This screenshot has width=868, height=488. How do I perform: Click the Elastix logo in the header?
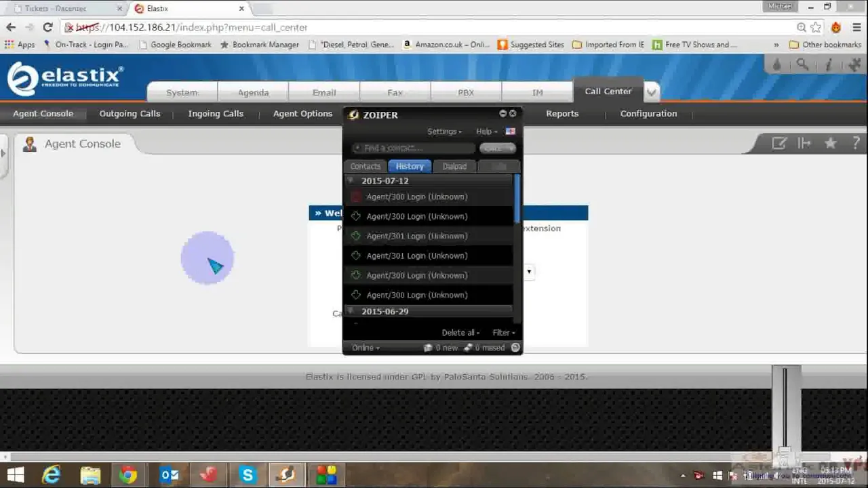click(65, 79)
